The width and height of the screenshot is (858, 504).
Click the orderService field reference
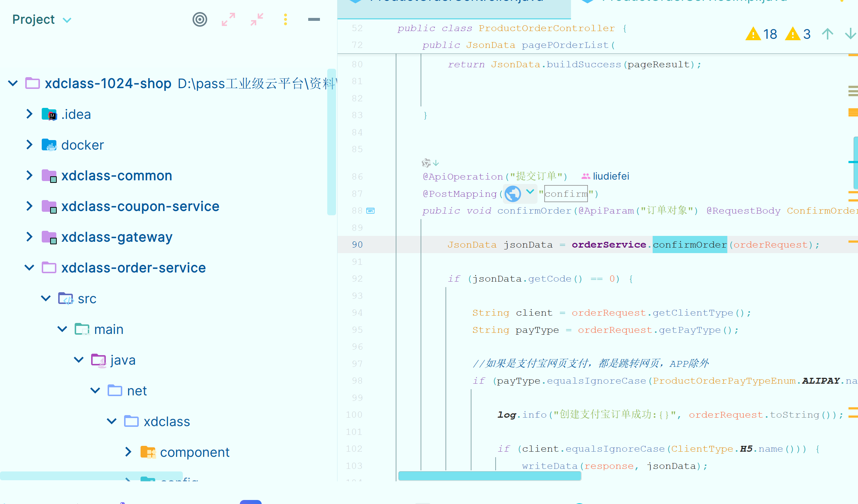point(609,245)
